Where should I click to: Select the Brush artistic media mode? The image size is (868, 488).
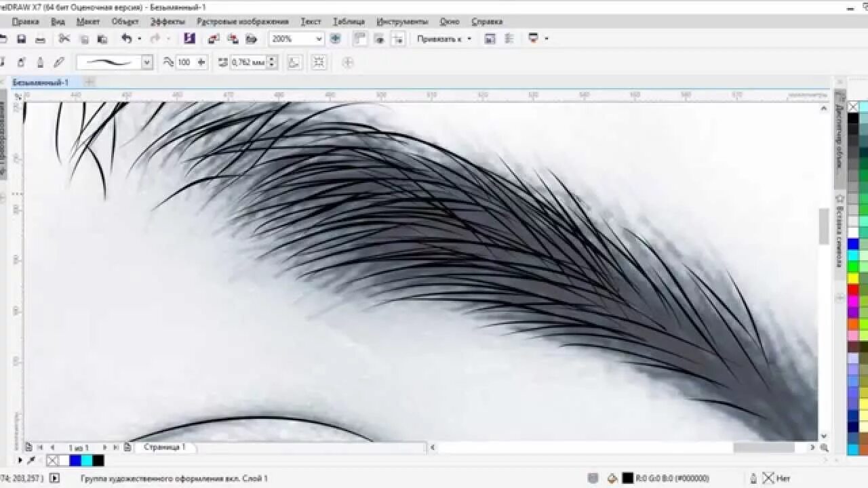pyautogui.click(x=2, y=62)
